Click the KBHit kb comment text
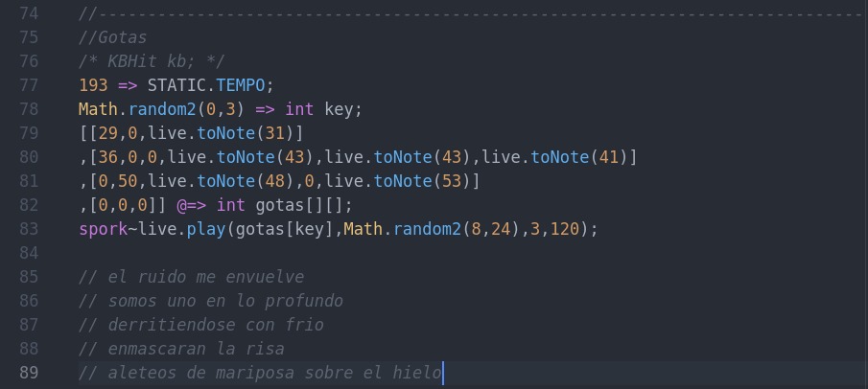 tap(152, 61)
